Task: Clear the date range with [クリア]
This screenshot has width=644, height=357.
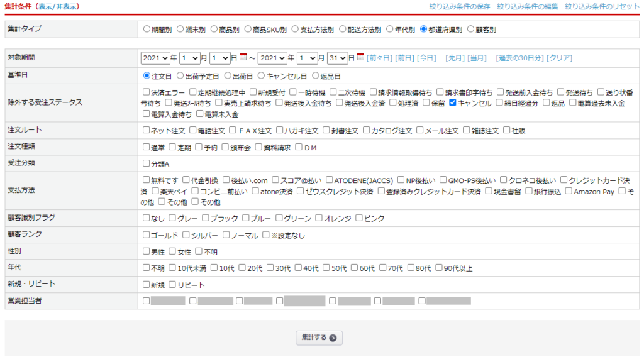Action: (559, 58)
